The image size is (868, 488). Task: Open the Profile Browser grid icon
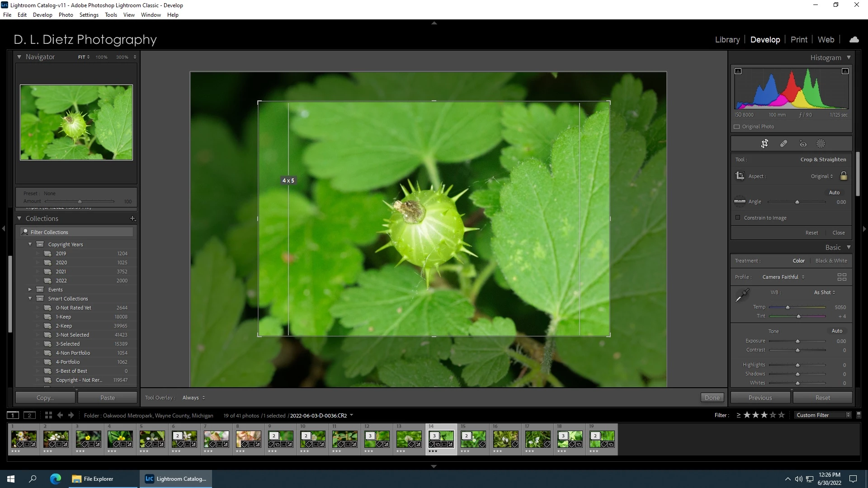842,277
